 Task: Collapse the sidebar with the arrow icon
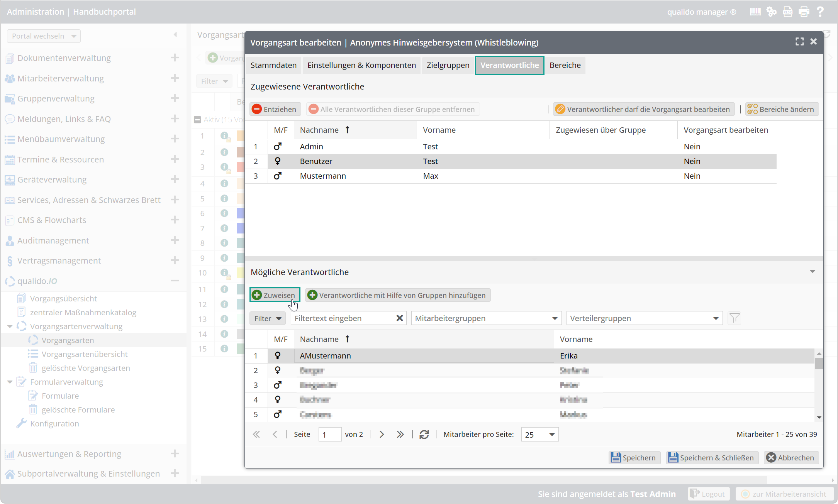coord(176,35)
